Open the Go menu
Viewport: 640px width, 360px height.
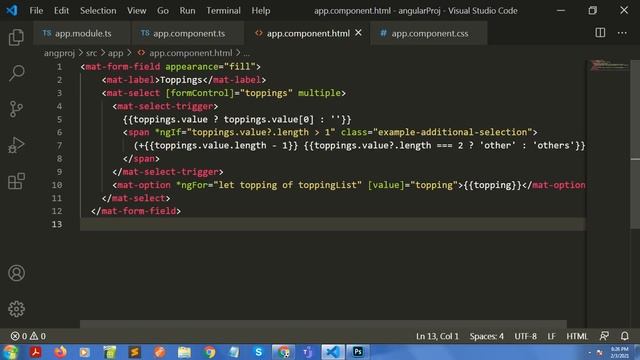163,11
